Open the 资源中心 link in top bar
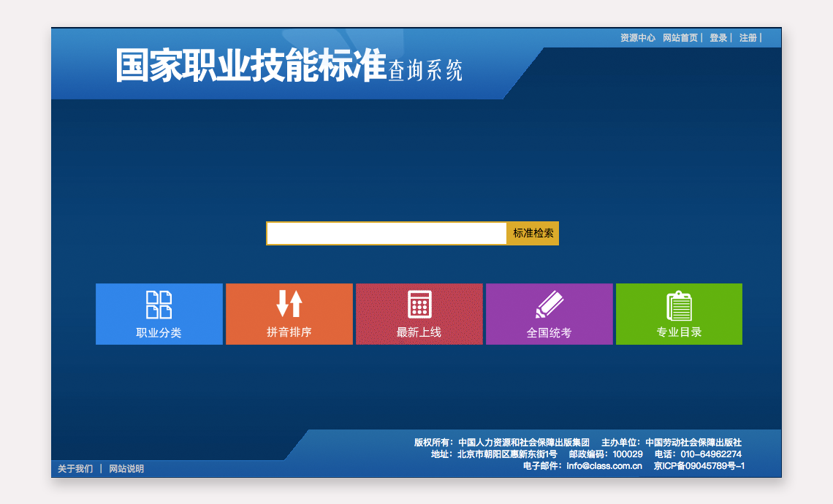The width and height of the screenshot is (833, 504). pyautogui.click(x=637, y=38)
